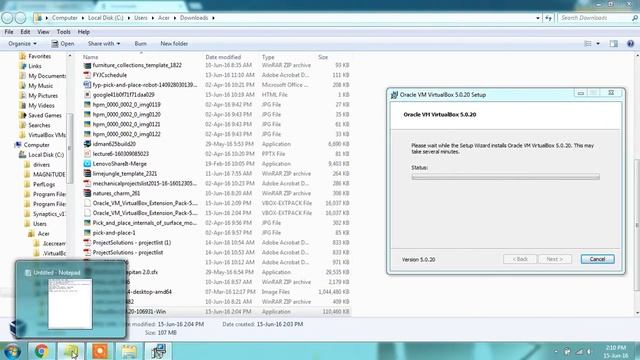Image resolution: width=640 pixels, height=360 pixels.
Task: Open the Tools menu
Action: coord(63,32)
